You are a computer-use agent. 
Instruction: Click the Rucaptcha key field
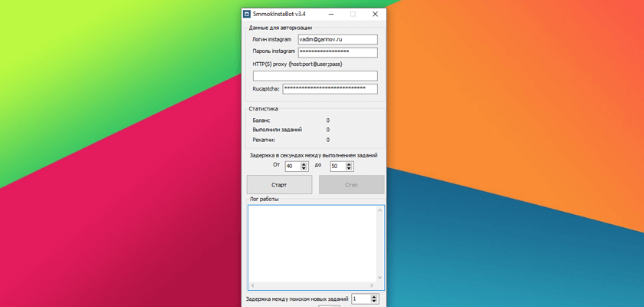(330, 89)
